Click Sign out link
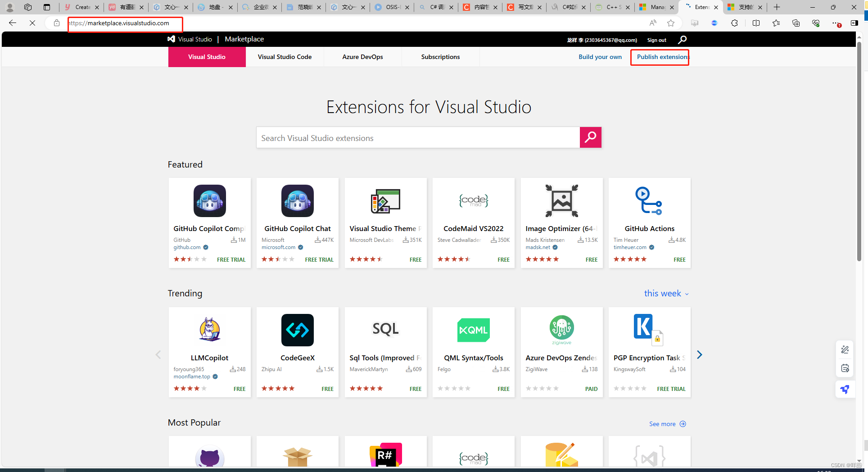The width and height of the screenshot is (868, 472). pos(656,40)
